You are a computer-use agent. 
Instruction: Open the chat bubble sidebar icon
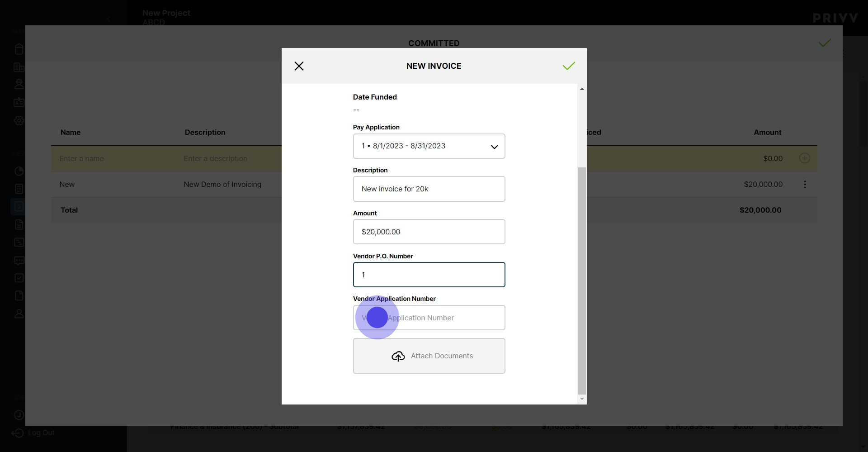point(19,261)
